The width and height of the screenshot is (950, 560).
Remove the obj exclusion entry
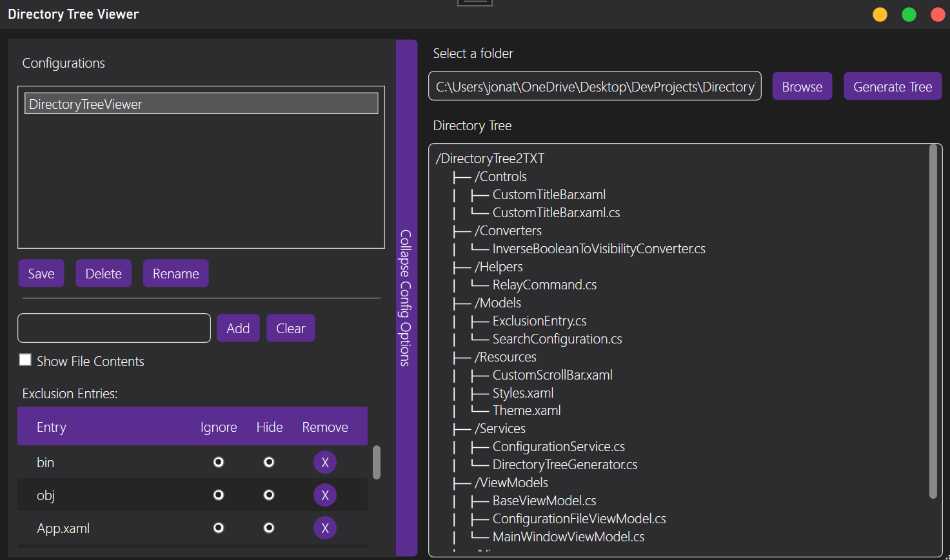point(325,495)
